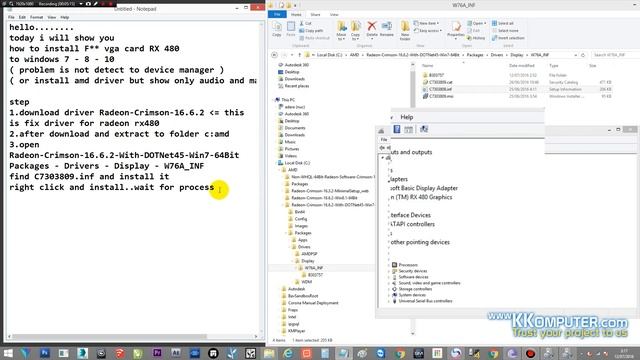Open the Notepad View menu
This screenshot has height=360, width=640.
point(51,17)
